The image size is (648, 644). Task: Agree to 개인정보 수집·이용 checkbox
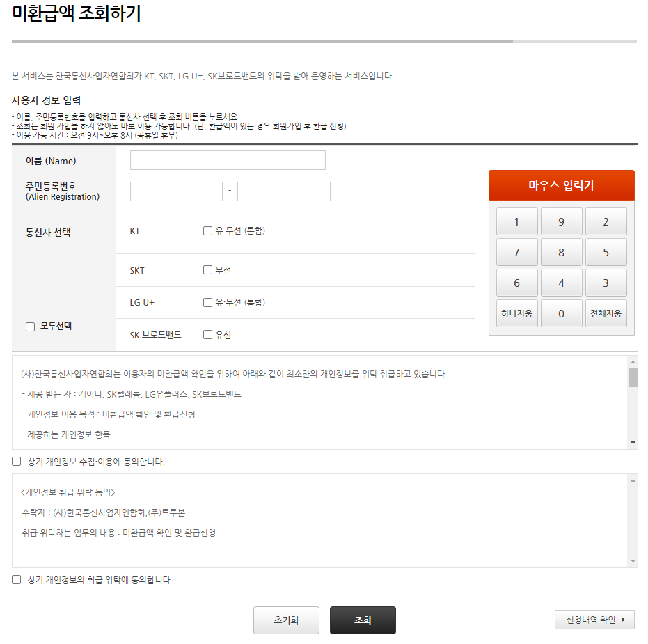point(17,462)
